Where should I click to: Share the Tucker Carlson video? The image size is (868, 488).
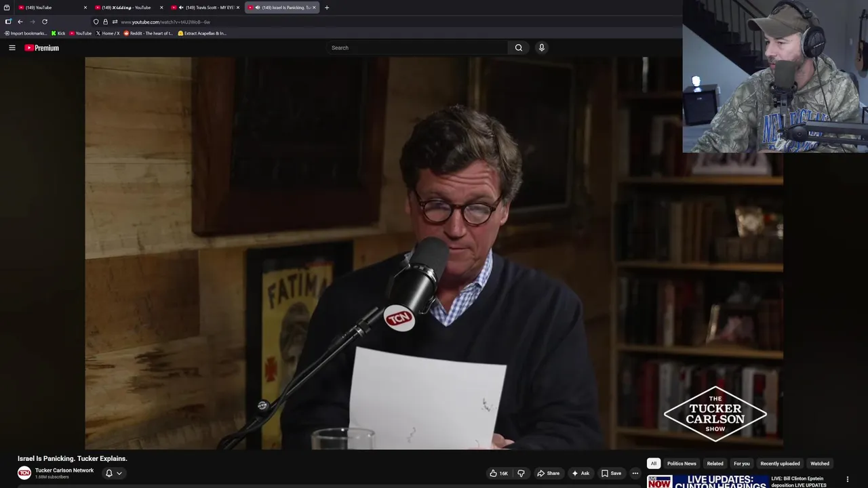point(548,473)
